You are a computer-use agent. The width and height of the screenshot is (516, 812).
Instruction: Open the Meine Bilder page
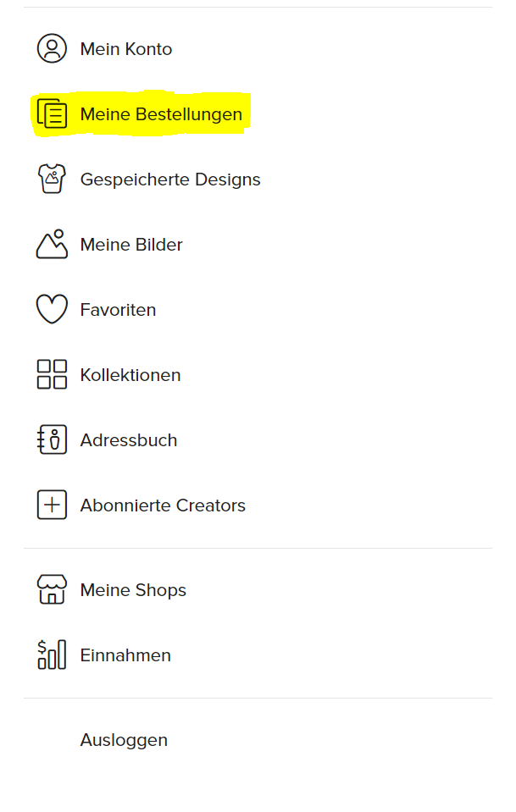click(131, 245)
